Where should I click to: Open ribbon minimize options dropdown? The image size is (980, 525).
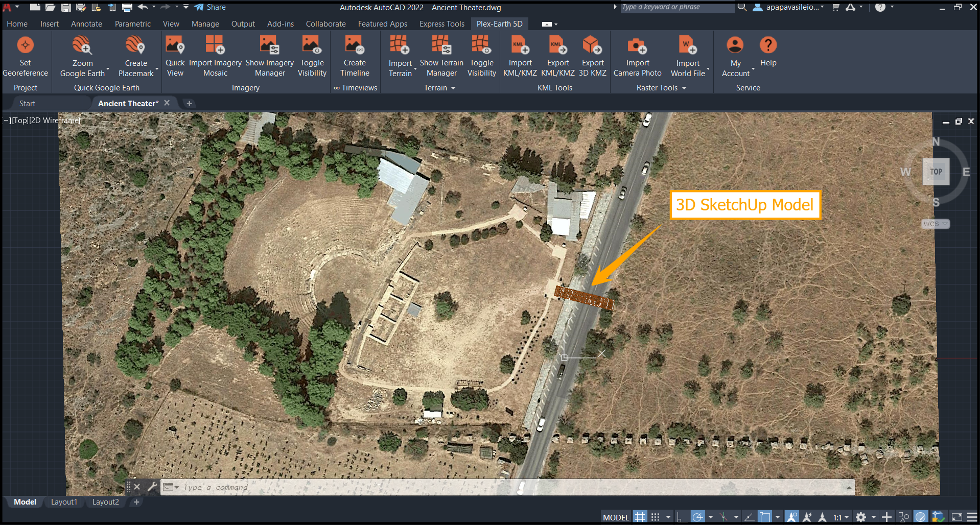pos(556,24)
